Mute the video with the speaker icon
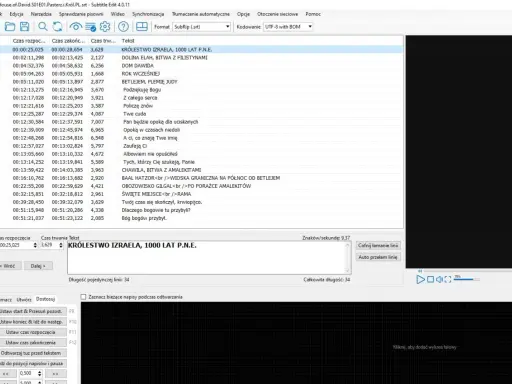This screenshot has height=384, width=512. point(439,279)
